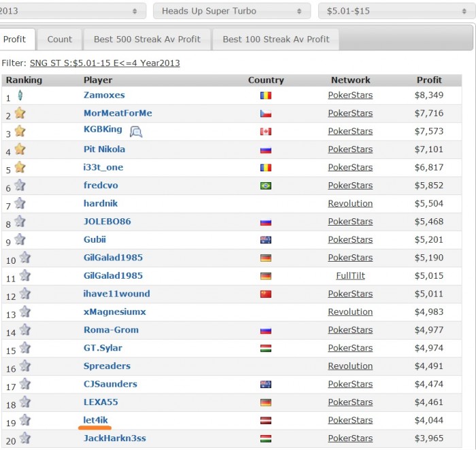Screen dimensions: 476x450
Task: Open player MorMeatForMe's profile
Action: (x=118, y=113)
